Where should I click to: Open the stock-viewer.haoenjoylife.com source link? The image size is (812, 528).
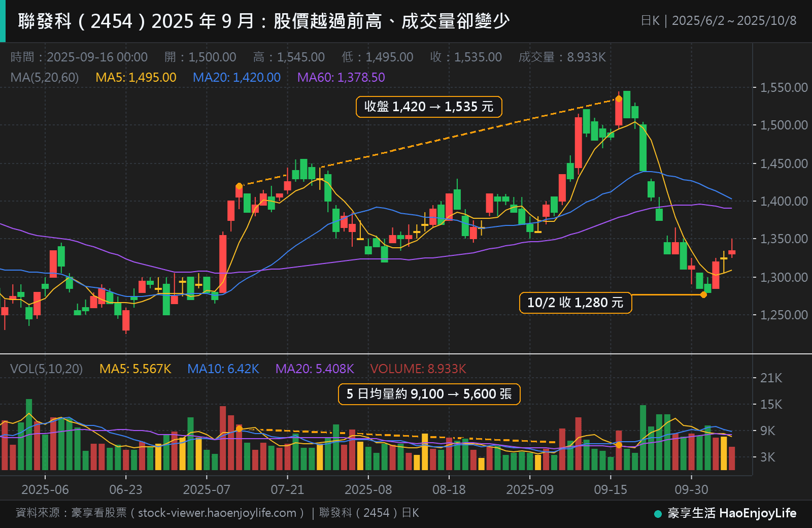[x=217, y=513]
